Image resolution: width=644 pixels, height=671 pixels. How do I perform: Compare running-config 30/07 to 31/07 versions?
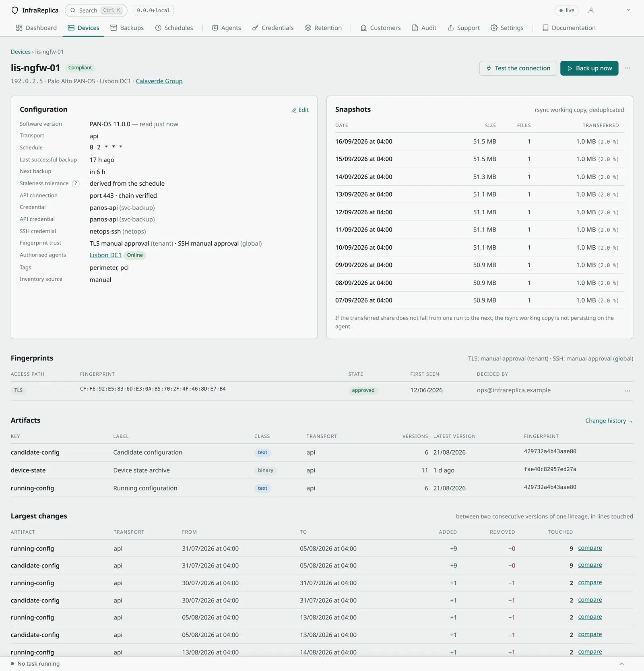[x=590, y=582]
